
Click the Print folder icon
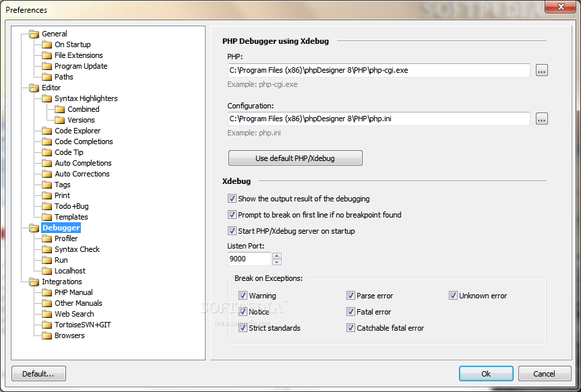tap(47, 195)
